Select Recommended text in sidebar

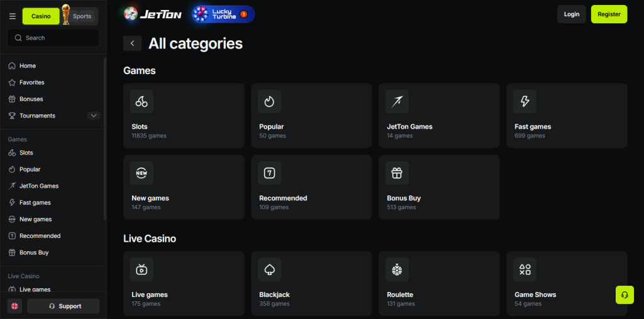(x=40, y=235)
